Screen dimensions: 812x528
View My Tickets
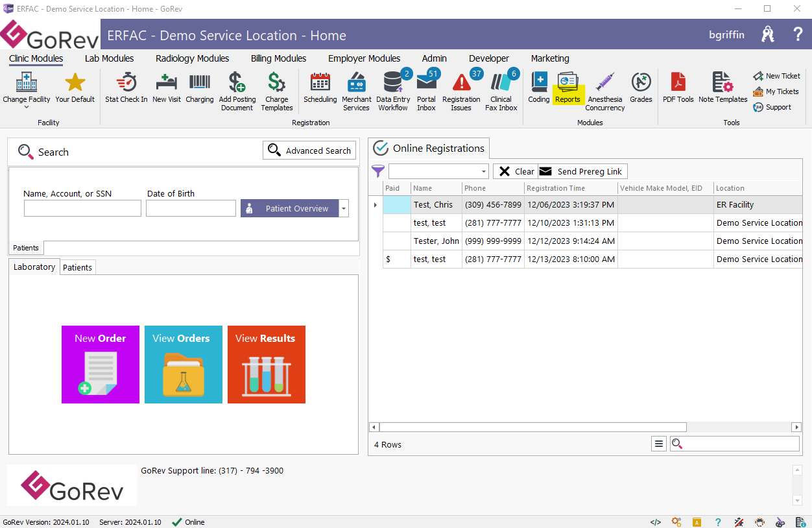click(776, 91)
